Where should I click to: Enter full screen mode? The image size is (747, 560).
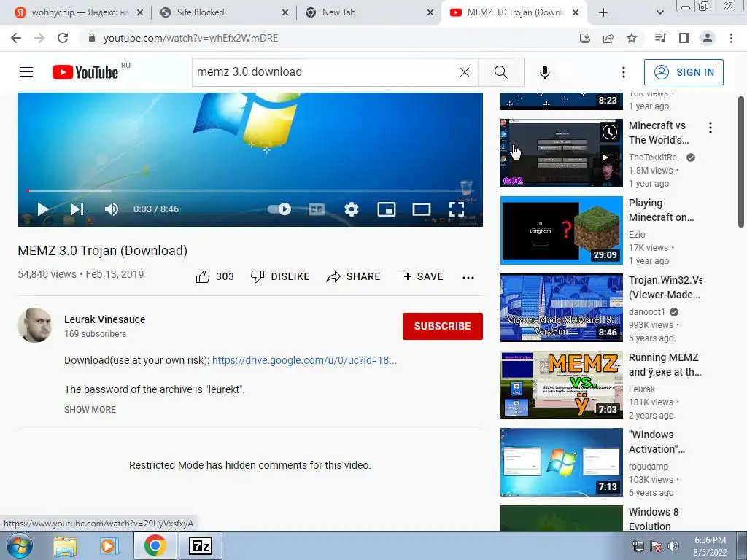(457, 209)
